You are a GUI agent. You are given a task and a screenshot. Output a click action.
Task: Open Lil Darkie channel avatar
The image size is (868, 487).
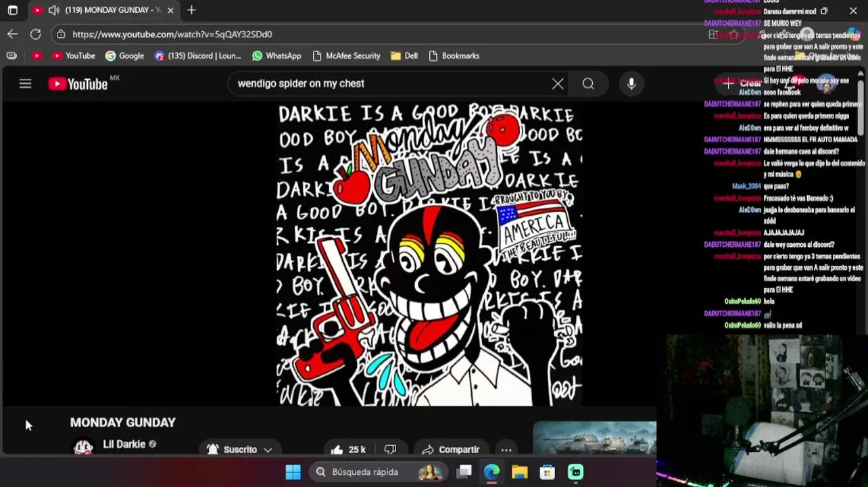pos(83,447)
